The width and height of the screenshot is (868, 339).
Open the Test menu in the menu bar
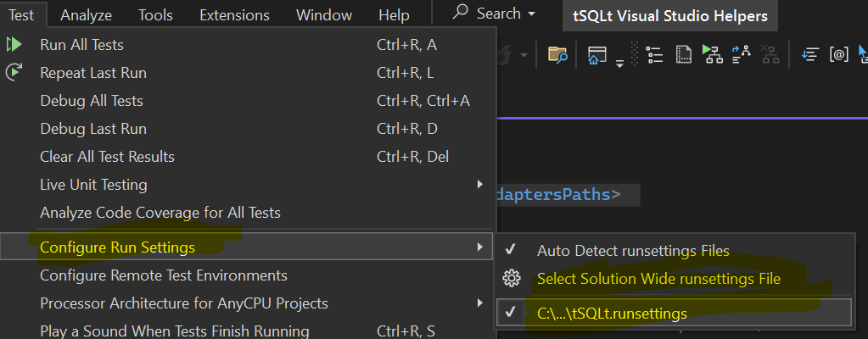click(x=21, y=15)
